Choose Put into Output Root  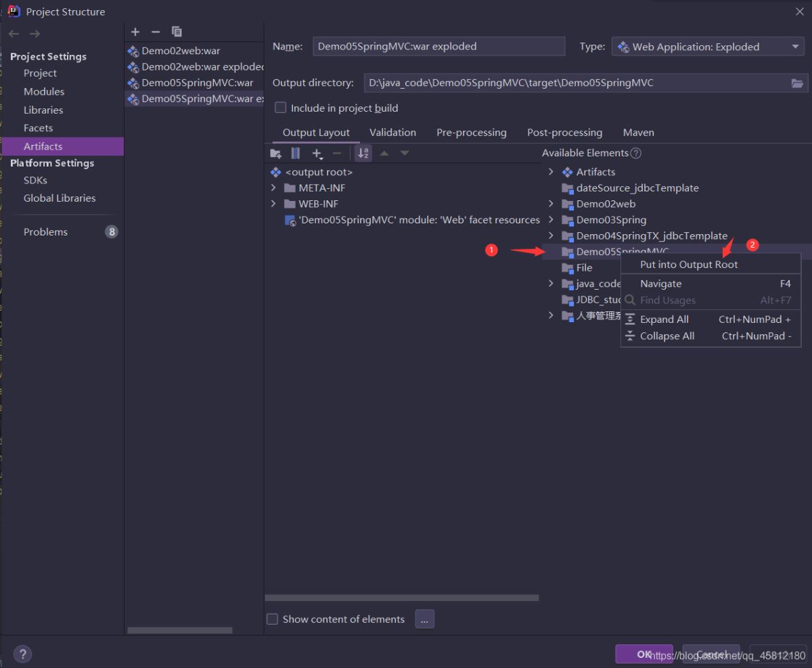click(x=689, y=265)
